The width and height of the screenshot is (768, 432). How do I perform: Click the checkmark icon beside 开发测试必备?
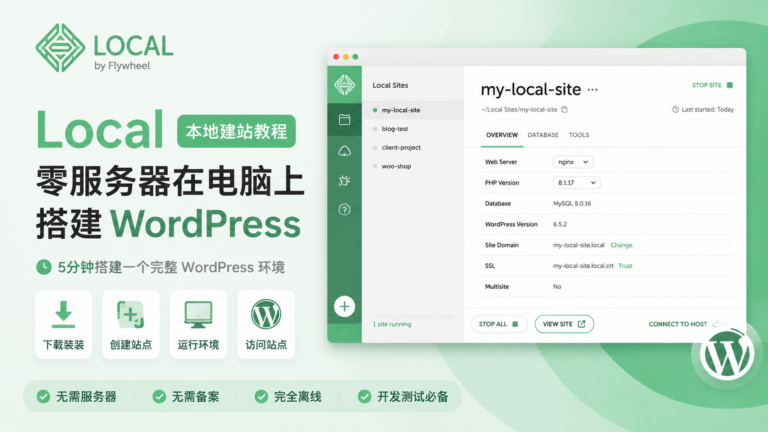pyautogui.click(x=364, y=396)
